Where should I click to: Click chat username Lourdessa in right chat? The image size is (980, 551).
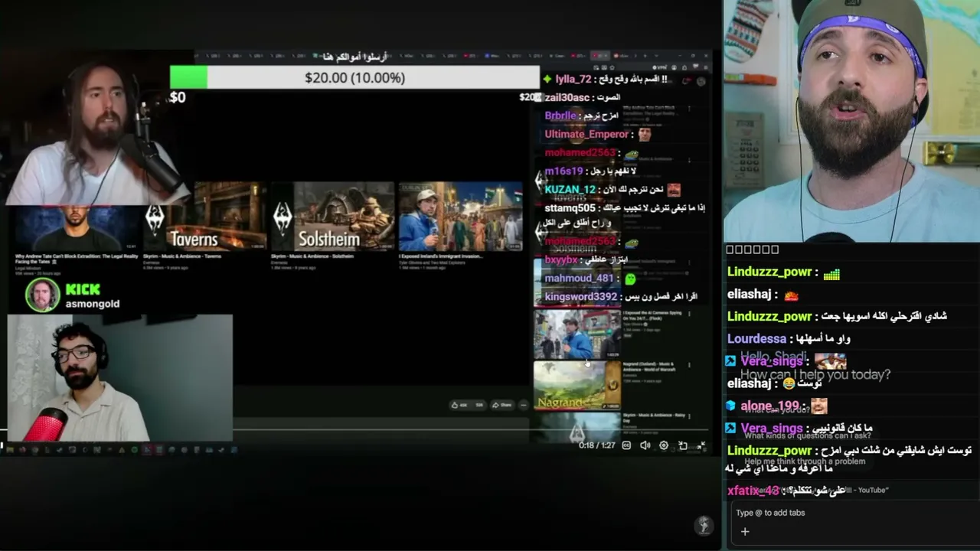[757, 338]
